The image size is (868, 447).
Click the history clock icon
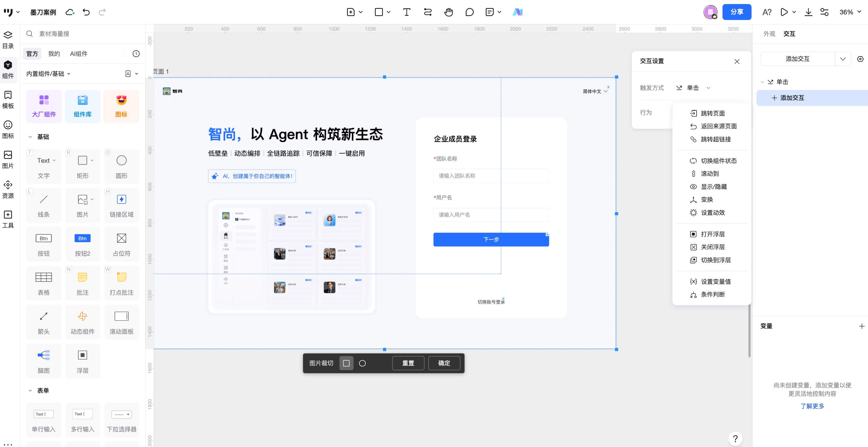(136, 54)
